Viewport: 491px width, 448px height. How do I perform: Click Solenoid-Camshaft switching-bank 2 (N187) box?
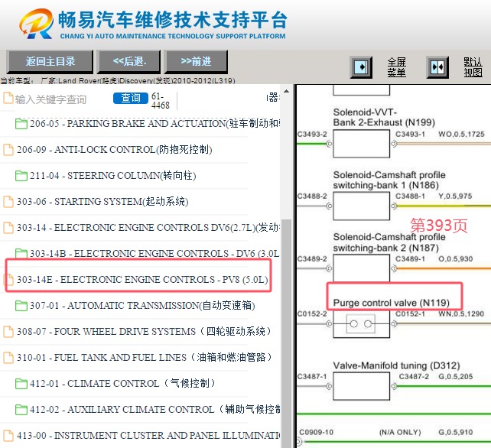point(361,268)
